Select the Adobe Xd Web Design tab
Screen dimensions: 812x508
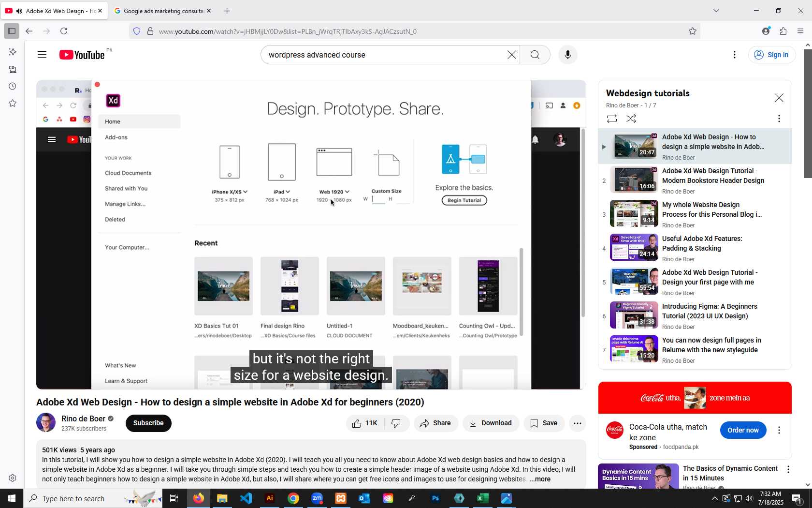54,11
